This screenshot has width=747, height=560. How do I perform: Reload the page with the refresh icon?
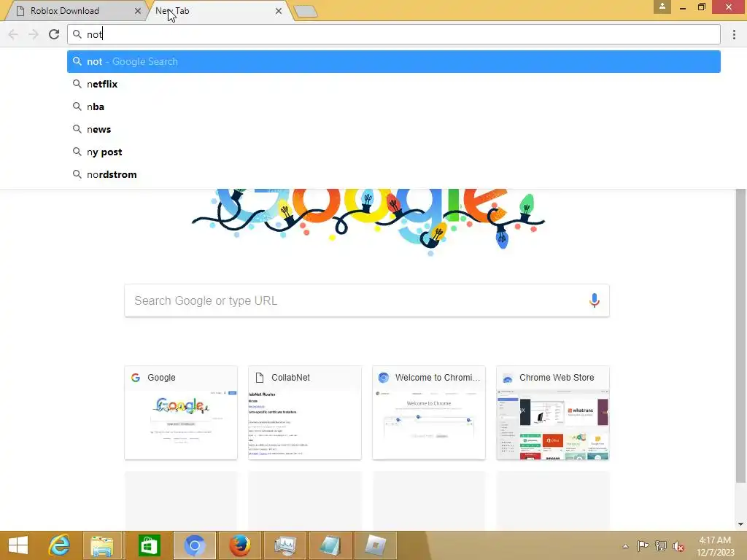(x=54, y=34)
